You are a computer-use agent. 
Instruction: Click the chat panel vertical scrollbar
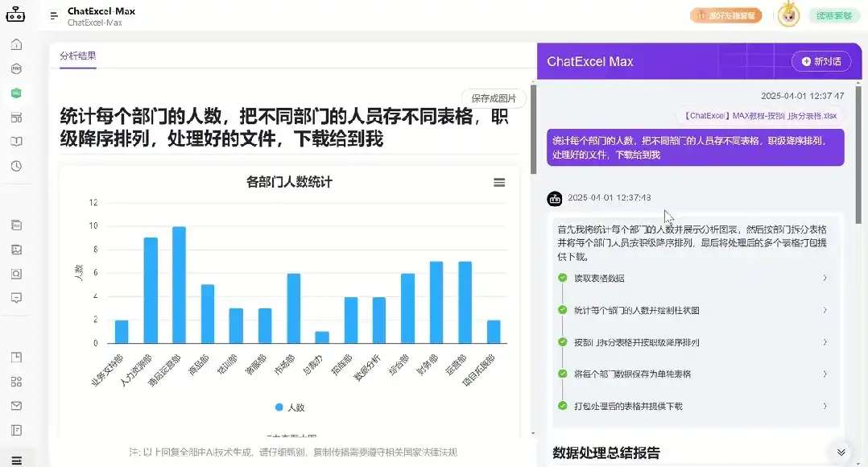[x=858, y=155]
